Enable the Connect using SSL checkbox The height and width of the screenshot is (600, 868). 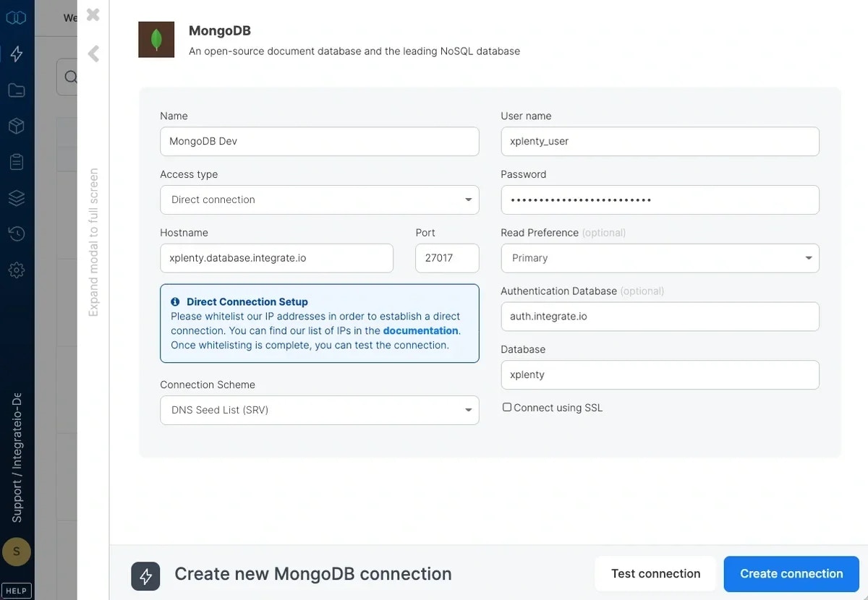click(x=506, y=407)
